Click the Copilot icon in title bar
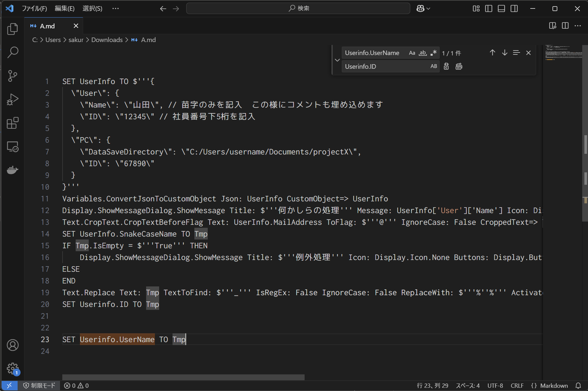 pyautogui.click(x=420, y=8)
